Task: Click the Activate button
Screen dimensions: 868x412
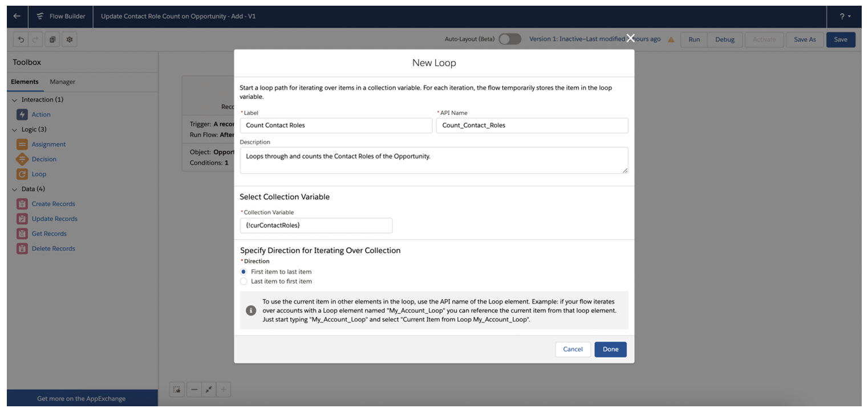Action: (764, 39)
